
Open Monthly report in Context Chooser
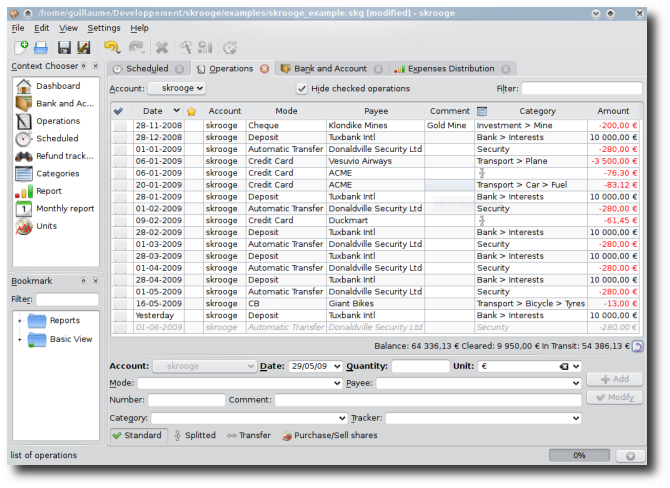(56, 209)
